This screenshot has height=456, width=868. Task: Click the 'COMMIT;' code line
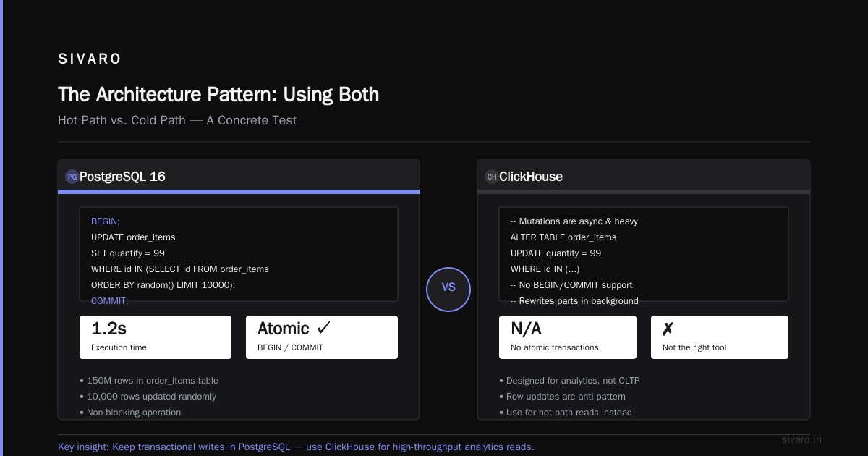(x=110, y=300)
